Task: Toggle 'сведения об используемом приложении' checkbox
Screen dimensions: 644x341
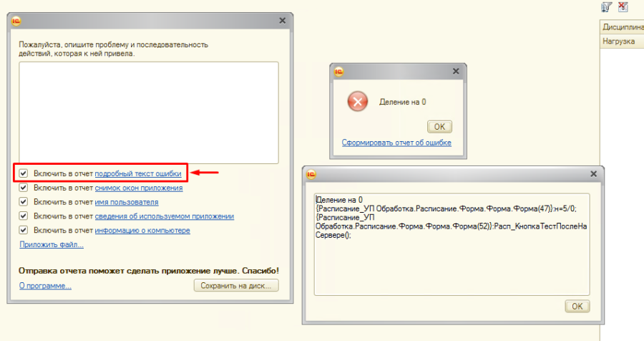Action: (x=24, y=216)
